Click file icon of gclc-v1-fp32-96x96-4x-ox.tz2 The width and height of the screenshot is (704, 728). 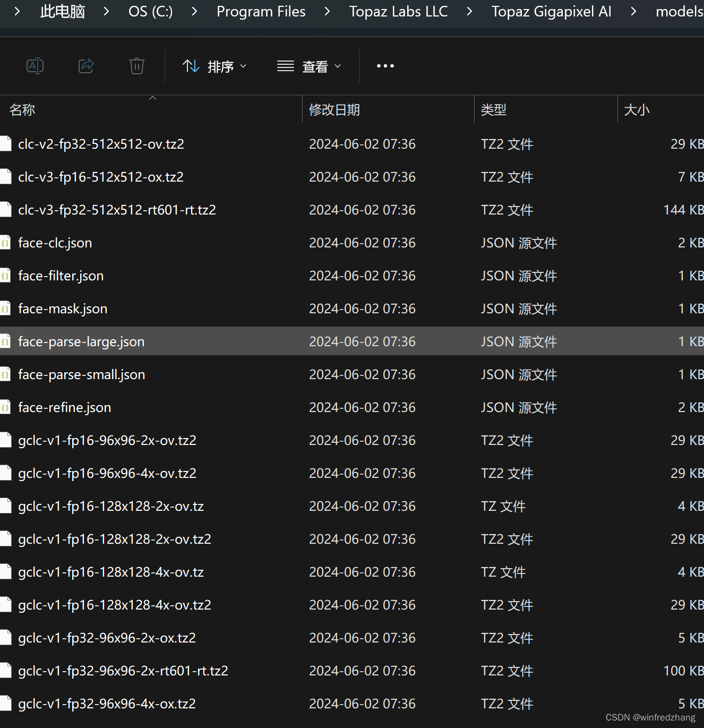tap(5, 704)
